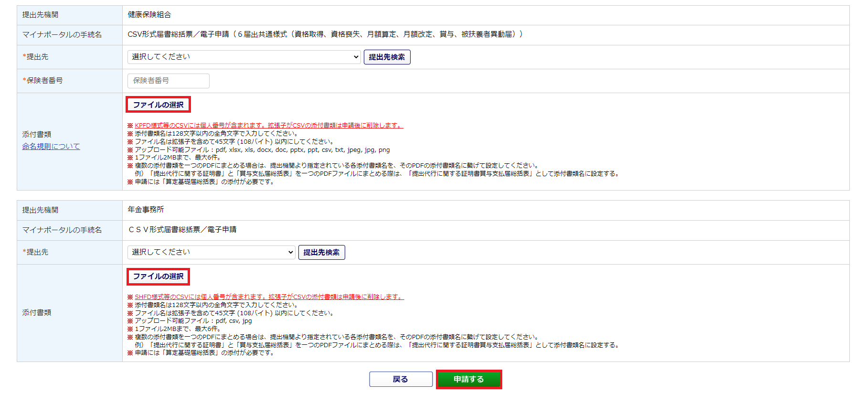Select the 年金事務所 value text
The width and height of the screenshot is (868, 394).
tap(146, 210)
